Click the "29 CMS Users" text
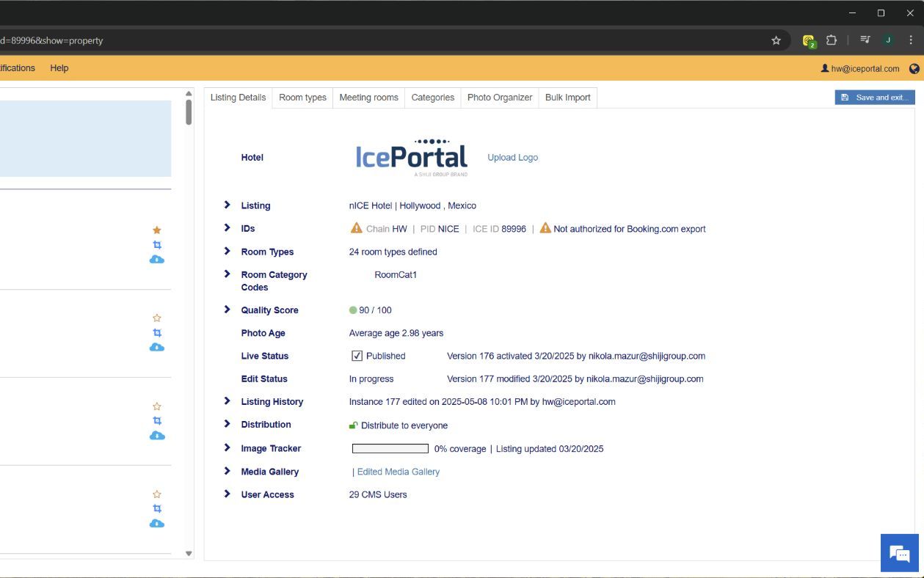 click(378, 494)
